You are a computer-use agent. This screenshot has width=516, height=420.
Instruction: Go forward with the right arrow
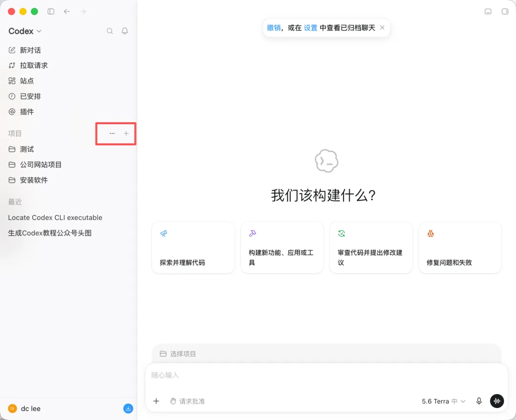(x=83, y=11)
